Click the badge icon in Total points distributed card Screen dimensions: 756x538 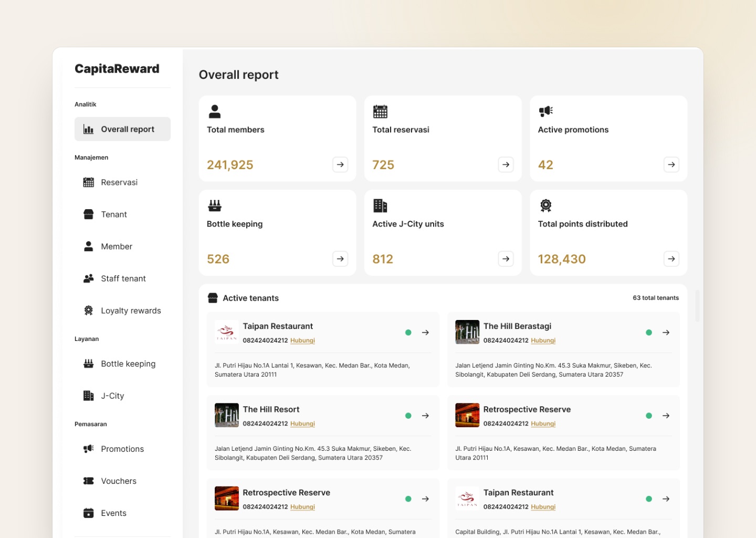tap(546, 205)
